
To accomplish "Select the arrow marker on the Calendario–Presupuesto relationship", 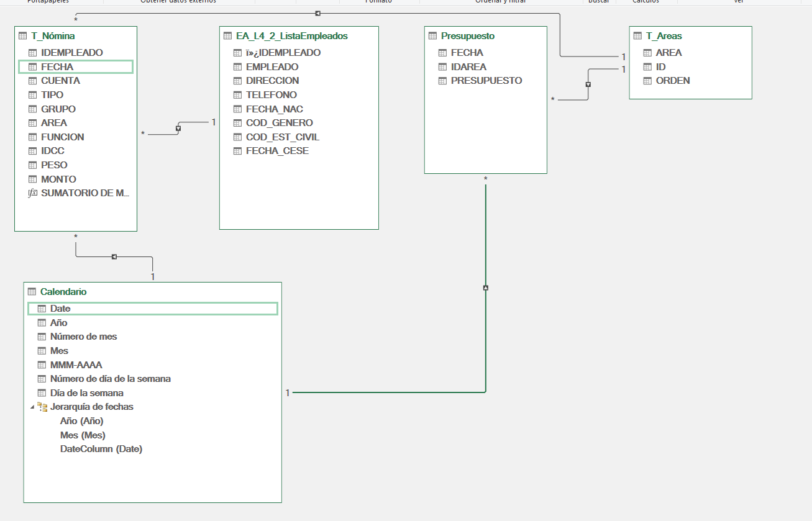I will pos(485,288).
